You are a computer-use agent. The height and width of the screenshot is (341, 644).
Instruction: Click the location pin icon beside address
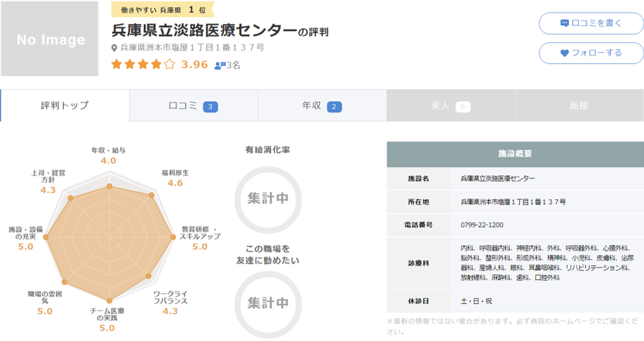coord(114,48)
